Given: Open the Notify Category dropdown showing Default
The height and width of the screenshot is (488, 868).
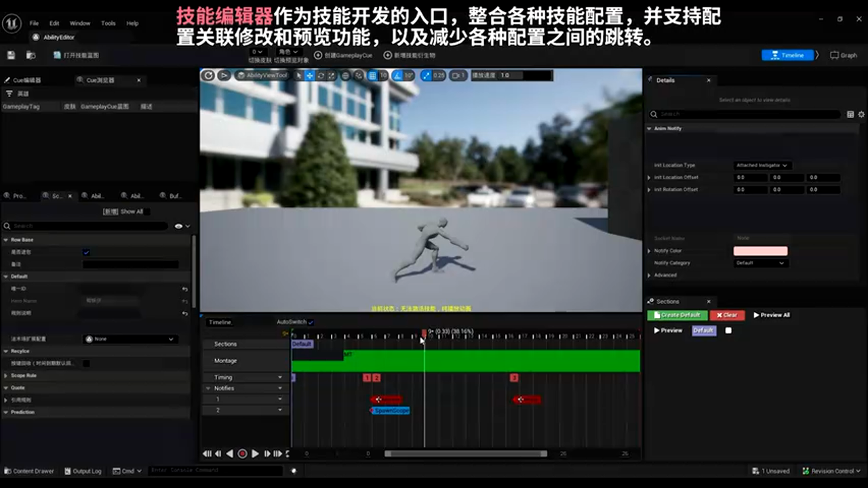Looking at the screenshot, I should [762, 263].
